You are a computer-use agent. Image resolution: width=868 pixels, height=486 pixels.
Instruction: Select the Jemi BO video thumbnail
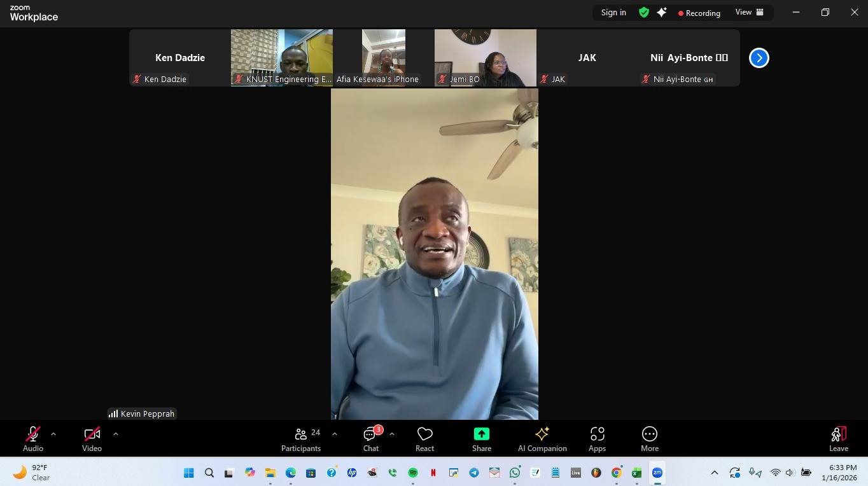point(485,57)
